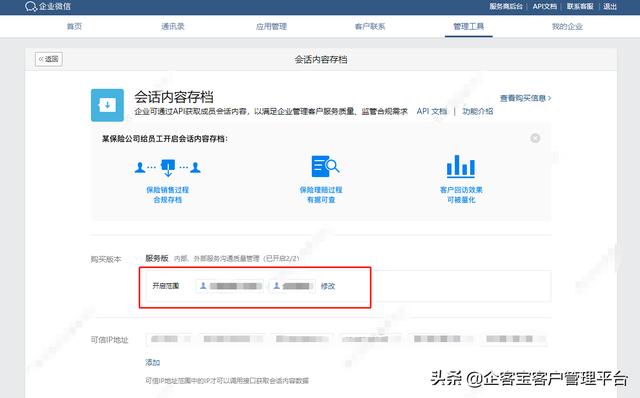The image size is (640, 398).
Task: Click 保险理赔过程 有据可查 text
Action: (x=321, y=195)
